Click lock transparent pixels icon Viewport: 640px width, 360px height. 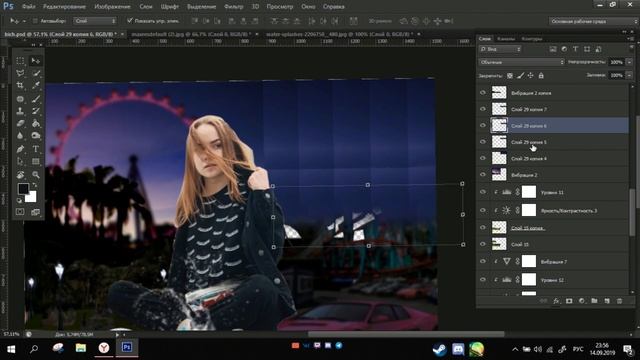[510, 76]
